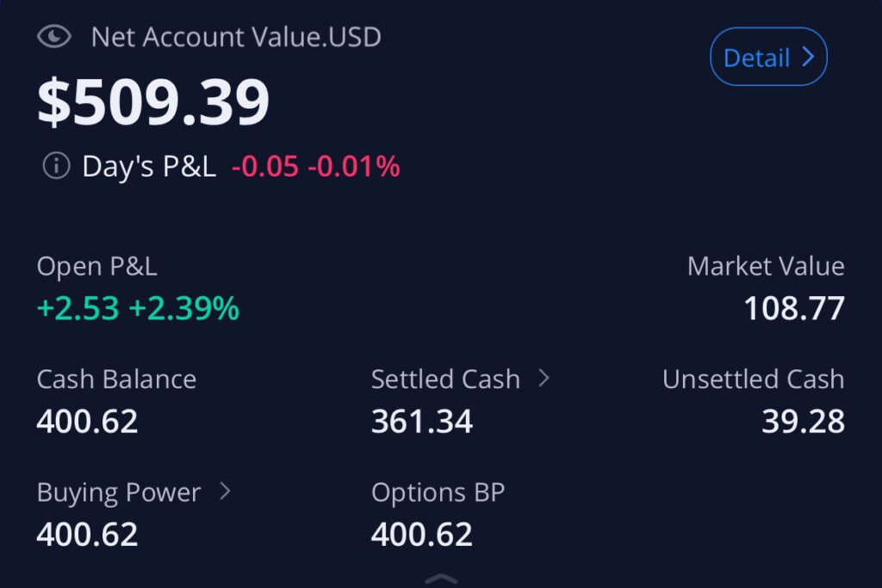
Task: Expand panel using bottom caret arrow
Action: (x=441, y=579)
